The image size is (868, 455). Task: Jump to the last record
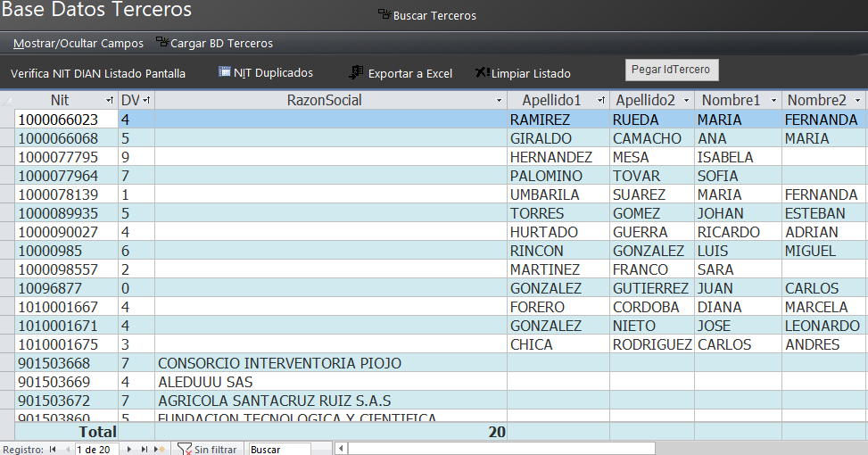(x=145, y=449)
